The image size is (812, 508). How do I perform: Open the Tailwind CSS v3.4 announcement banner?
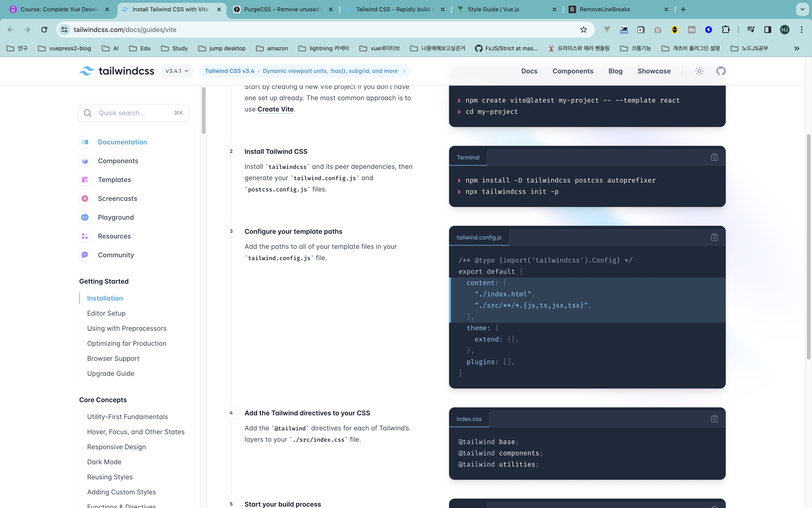pos(305,71)
